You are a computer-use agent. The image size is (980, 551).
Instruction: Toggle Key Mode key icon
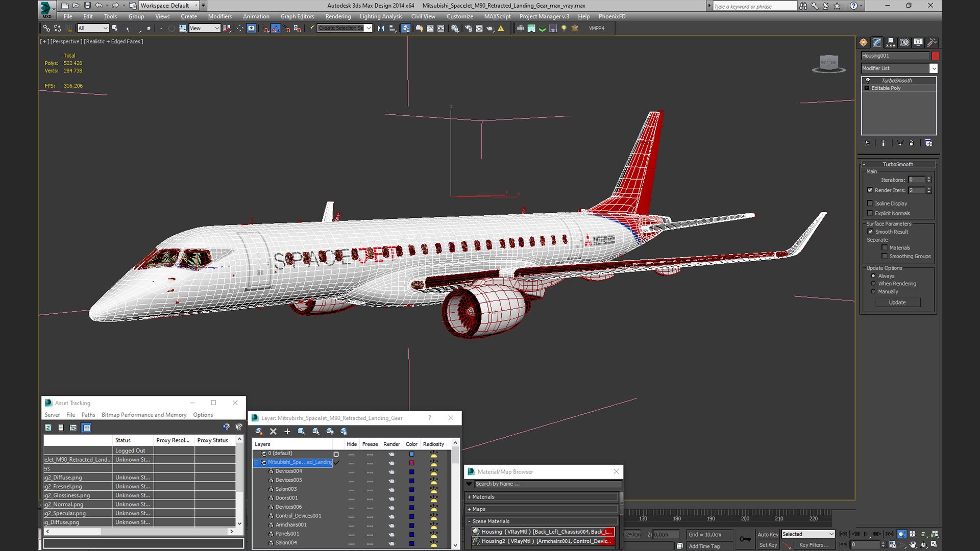point(745,539)
